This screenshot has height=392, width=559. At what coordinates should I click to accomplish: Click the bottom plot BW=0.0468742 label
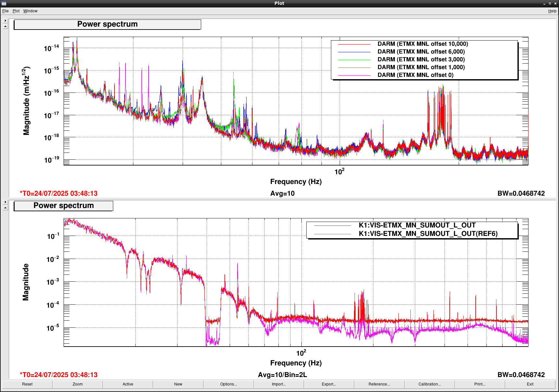[x=521, y=375]
